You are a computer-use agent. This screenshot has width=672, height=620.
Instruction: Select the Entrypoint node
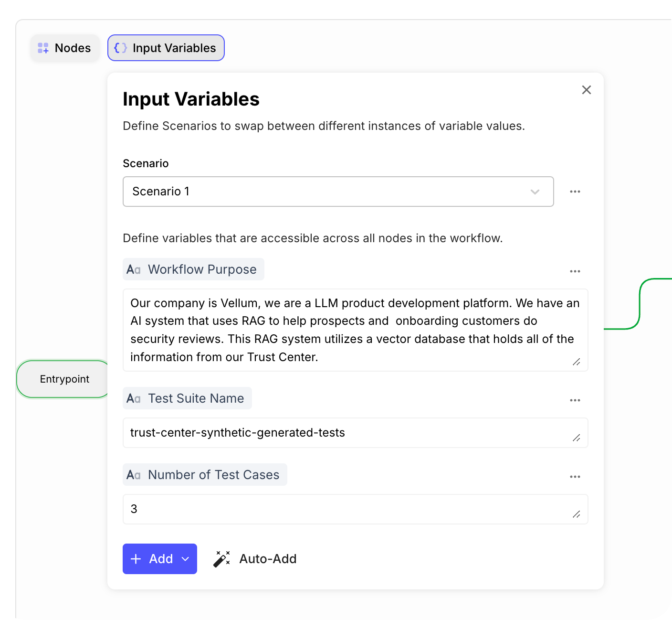pos(64,379)
